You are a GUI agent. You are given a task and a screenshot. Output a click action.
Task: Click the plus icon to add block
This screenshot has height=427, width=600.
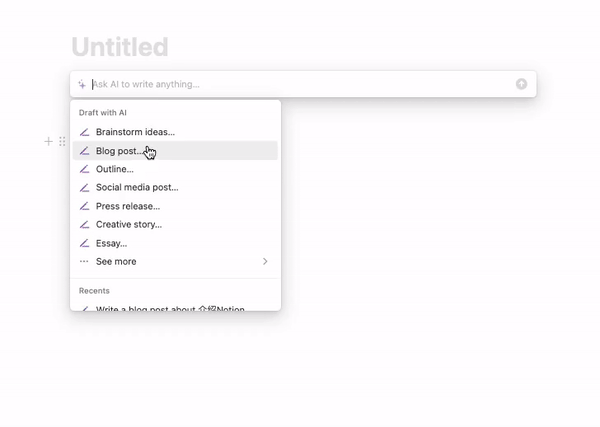coord(48,142)
